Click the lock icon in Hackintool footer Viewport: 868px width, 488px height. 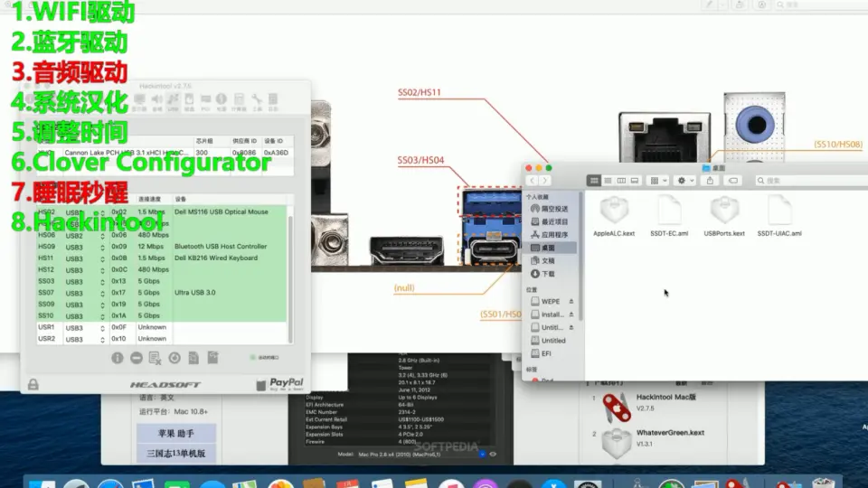[33, 384]
